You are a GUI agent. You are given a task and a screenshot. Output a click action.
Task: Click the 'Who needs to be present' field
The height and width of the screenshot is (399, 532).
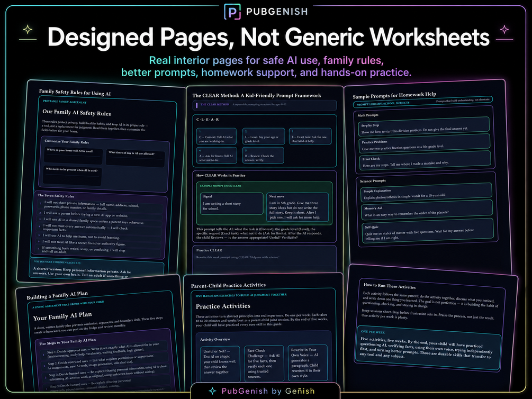tap(73, 175)
